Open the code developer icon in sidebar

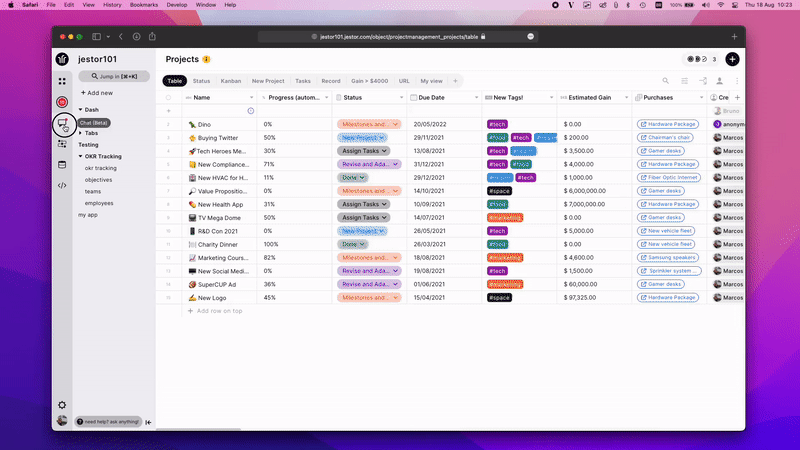62,185
